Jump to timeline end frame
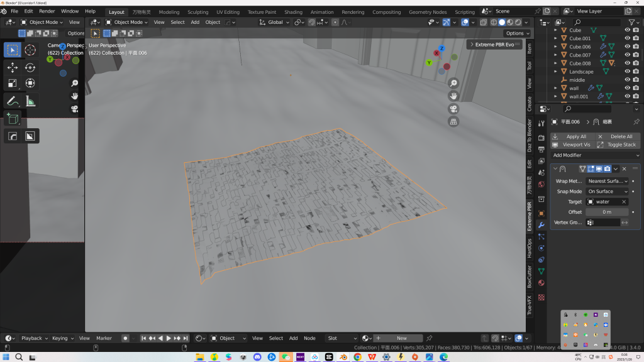The width and height of the screenshot is (644, 362). coord(186,338)
